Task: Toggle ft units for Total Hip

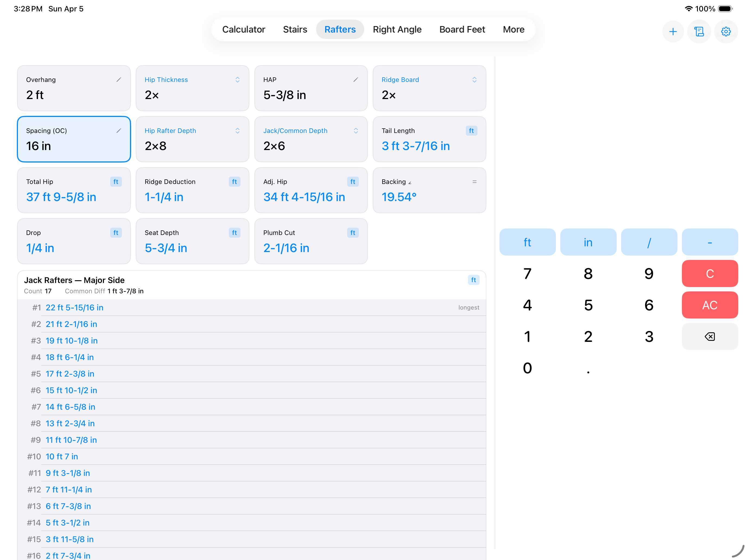Action: coord(116,182)
